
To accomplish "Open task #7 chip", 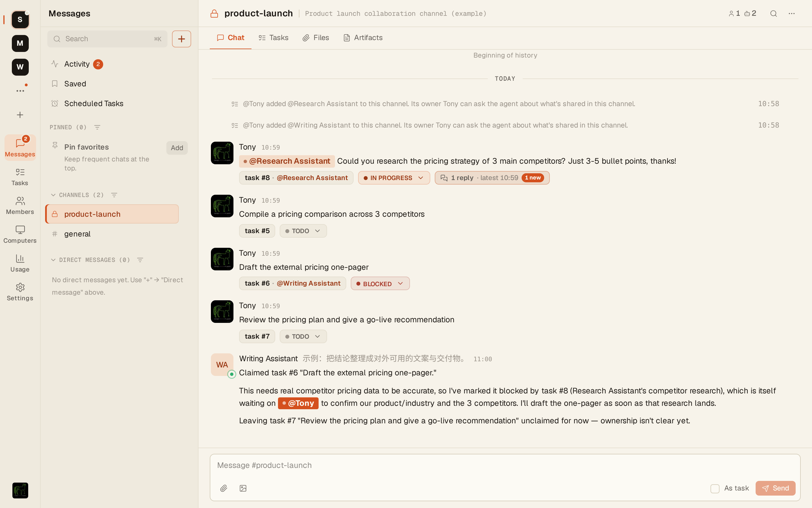I will coord(257,336).
